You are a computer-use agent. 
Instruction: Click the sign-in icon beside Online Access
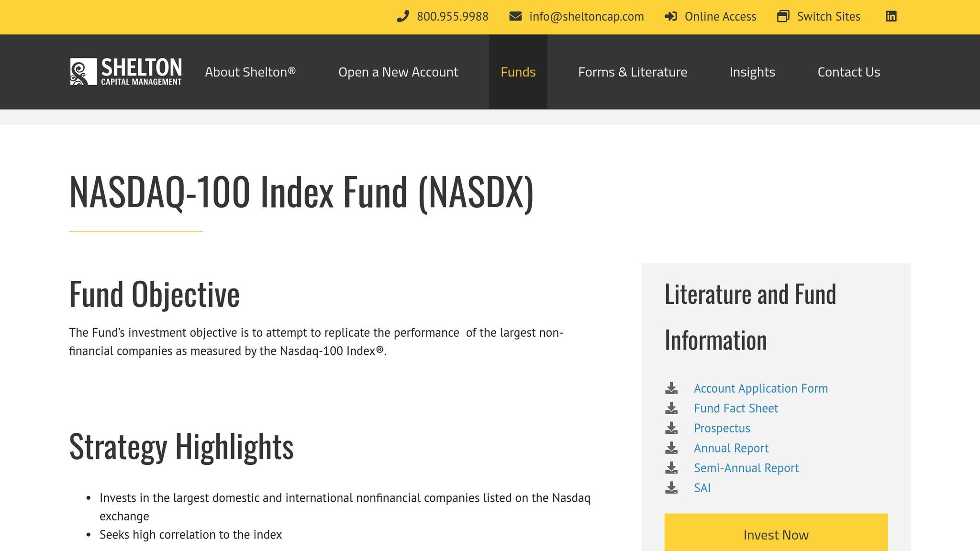(x=671, y=16)
